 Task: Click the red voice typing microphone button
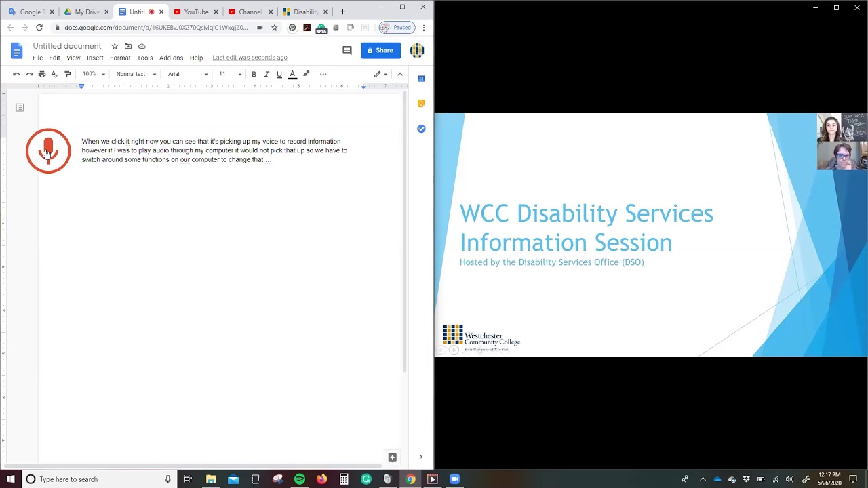[48, 150]
